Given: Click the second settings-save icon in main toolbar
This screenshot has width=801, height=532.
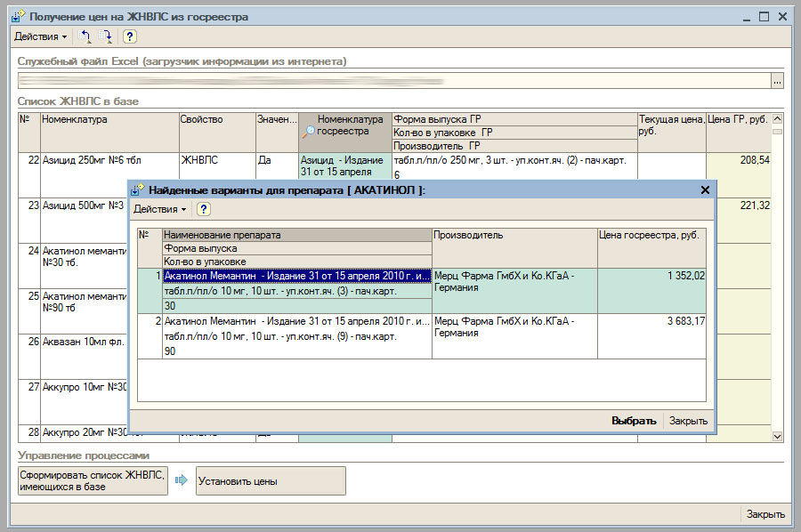Looking at the screenshot, I should click(107, 36).
